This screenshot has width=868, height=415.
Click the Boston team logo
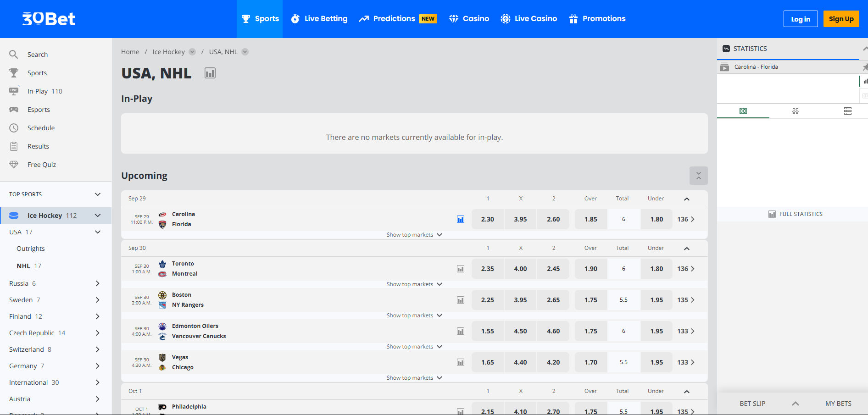(x=162, y=295)
